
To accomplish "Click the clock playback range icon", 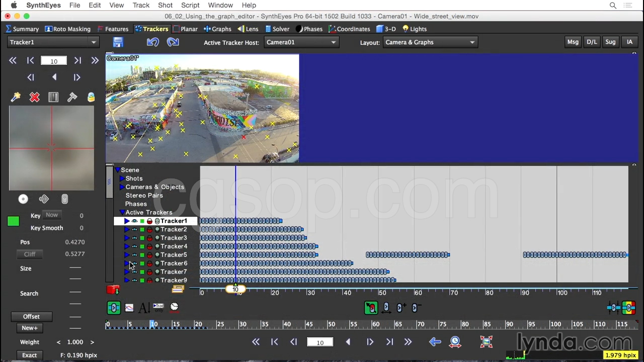I will pyautogui.click(x=455, y=342).
